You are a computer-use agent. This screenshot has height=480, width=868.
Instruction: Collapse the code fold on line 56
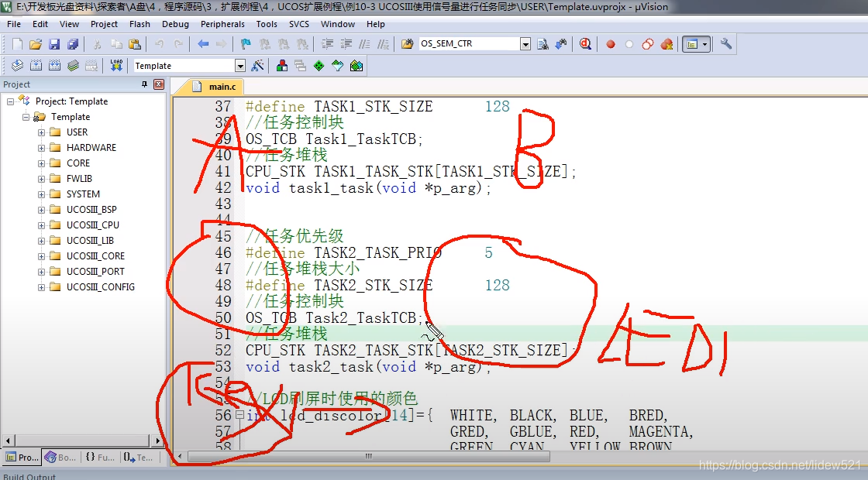(x=239, y=413)
